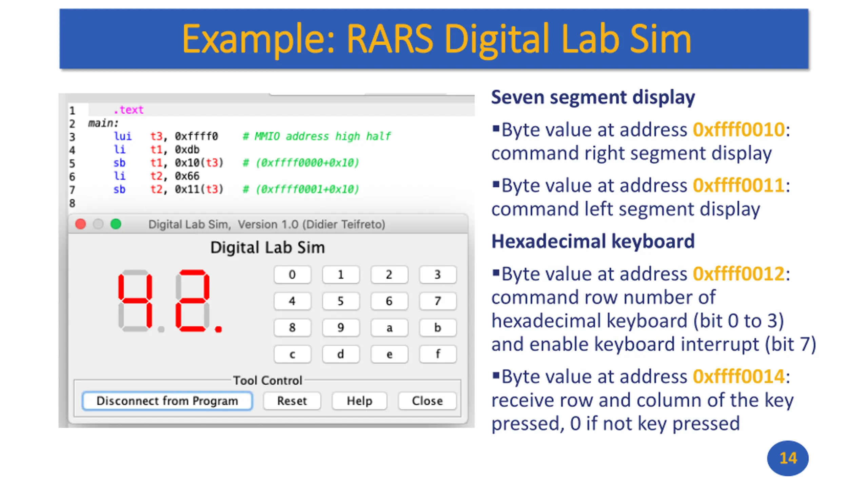
Task: Click hex keypad key 8
Action: [292, 327]
